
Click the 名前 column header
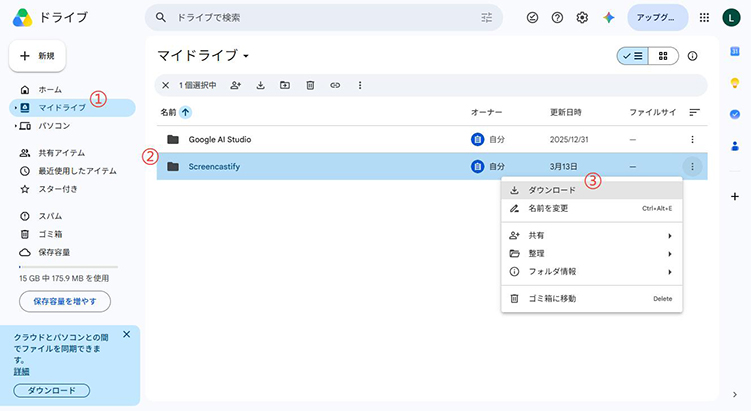pos(168,112)
